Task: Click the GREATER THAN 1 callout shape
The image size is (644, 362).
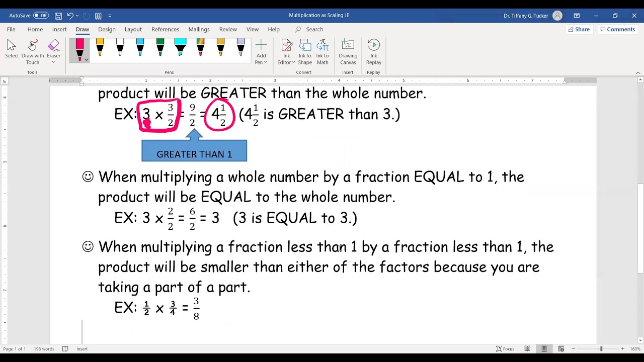Action: tap(194, 150)
